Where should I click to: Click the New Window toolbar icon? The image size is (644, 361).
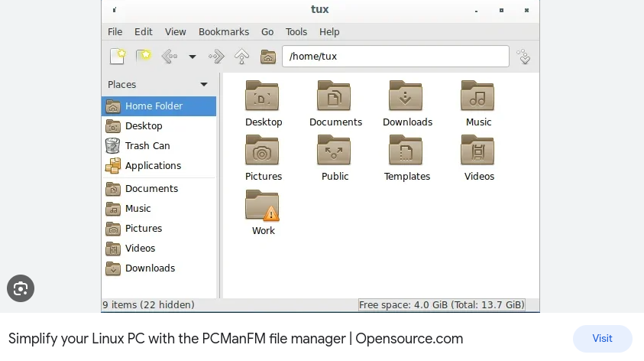point(117,57)
